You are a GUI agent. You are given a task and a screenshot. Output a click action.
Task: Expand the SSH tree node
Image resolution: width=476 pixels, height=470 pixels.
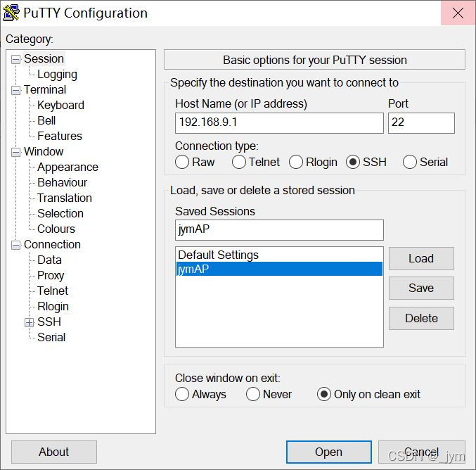pyautogui.click(x=29, y=322)
